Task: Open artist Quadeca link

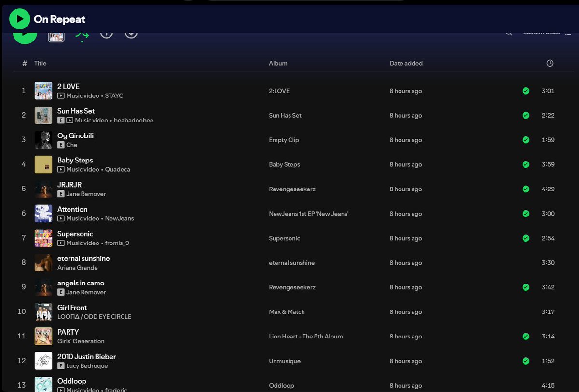Action: [x=118, y=170]
